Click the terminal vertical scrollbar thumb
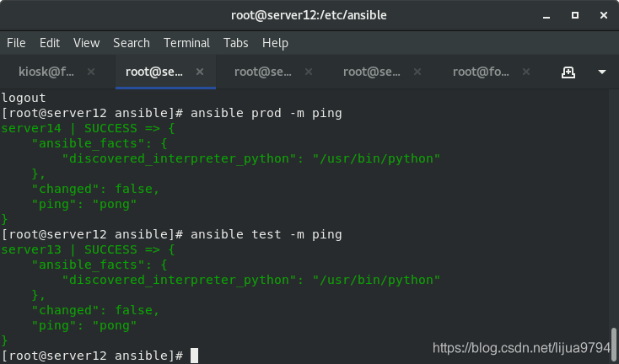The image size is (619, 364). pyautogui.click(x=614, y=344)
